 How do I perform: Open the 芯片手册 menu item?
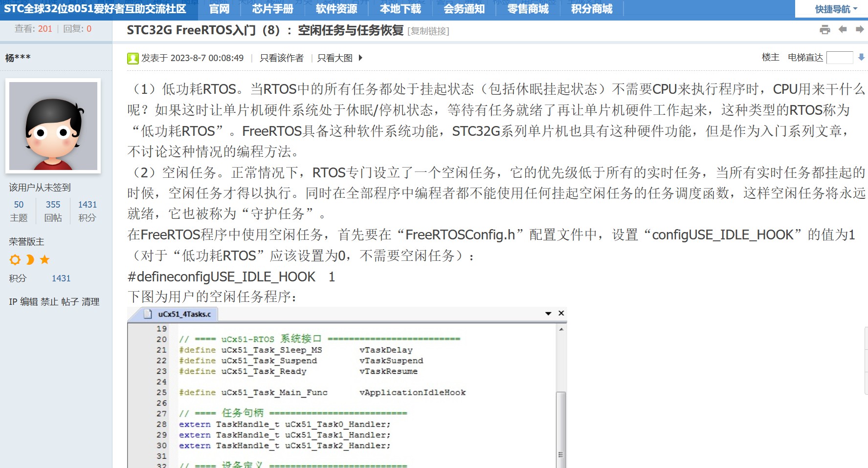[272, 9]
